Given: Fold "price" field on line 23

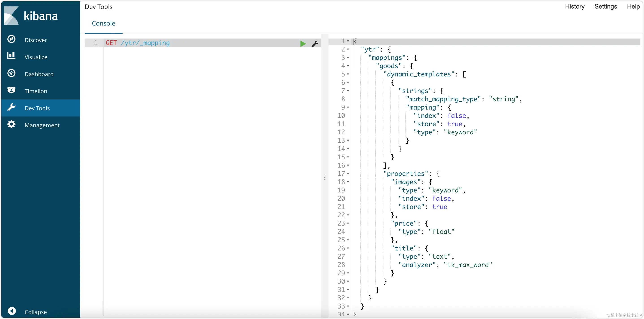Looking at the screenshot, I should pyautogui.click(x=348, y=223).
